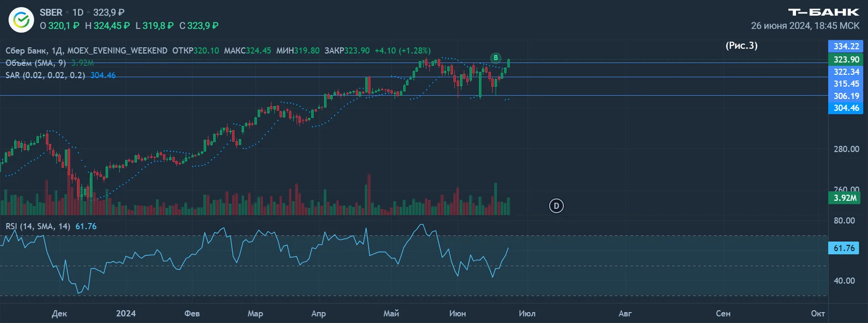The height and width of the screenshot is (323, 868).
Task: Select the 1D timeframe label
Action: [x=78, y=12]
